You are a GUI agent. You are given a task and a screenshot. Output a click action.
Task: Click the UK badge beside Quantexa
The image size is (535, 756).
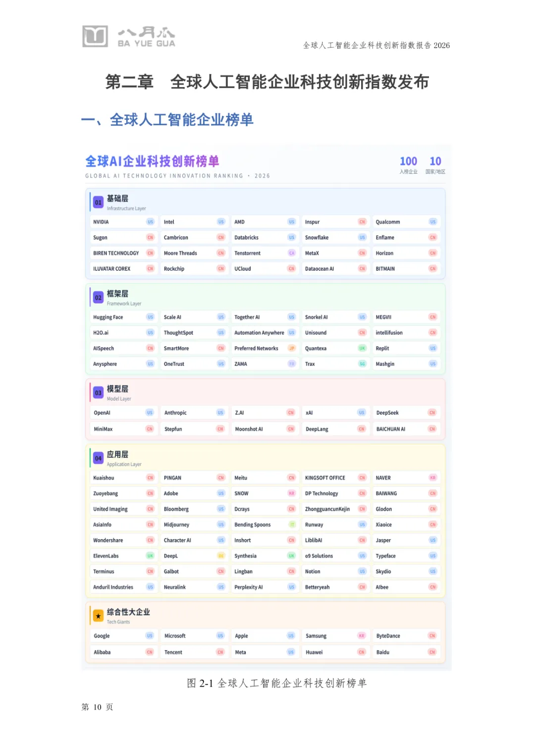coord(362,348)
